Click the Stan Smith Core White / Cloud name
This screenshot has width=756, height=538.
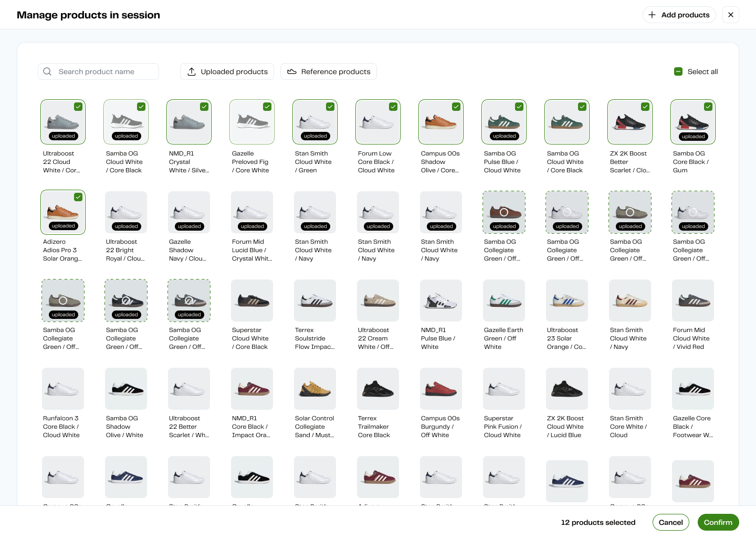tap(628, 427)
